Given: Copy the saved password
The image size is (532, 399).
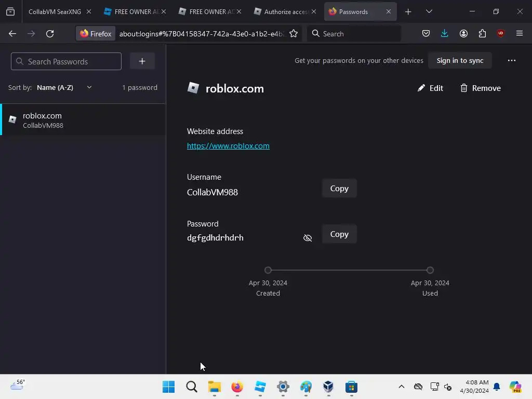Looking at the screenshot, I should click(339, 234).
